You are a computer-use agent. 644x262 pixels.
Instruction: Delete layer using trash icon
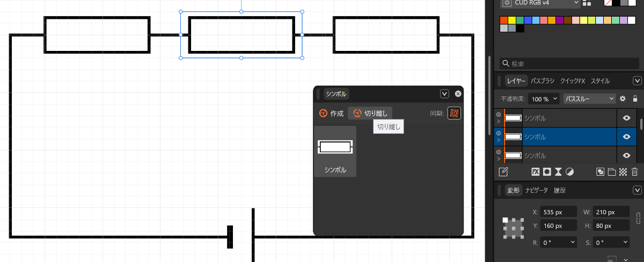coord(634,172)
